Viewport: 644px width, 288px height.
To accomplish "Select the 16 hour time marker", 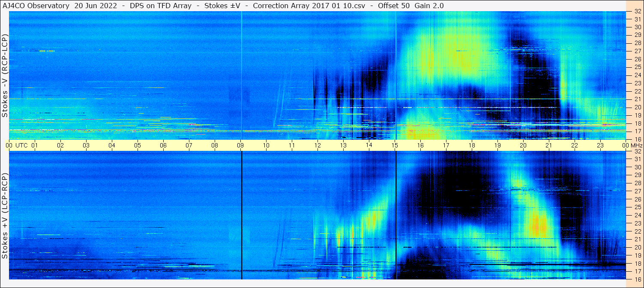I will pos(420,145).
